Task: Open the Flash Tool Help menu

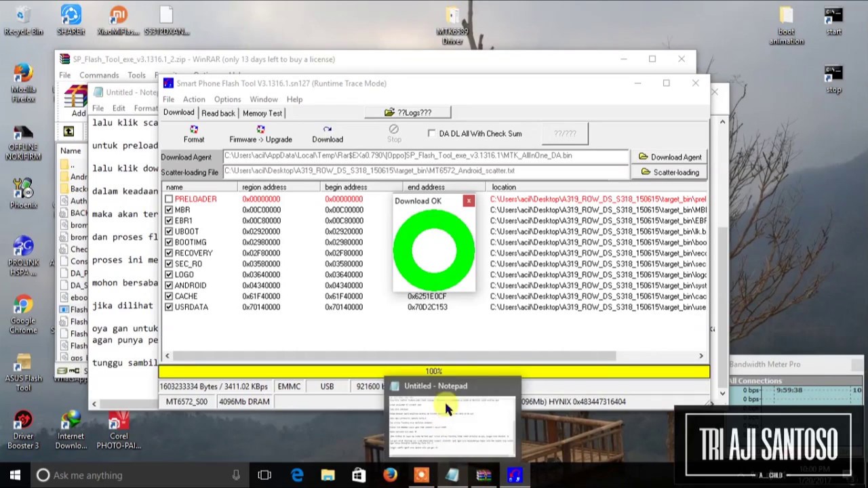Action: [x=294, y=100]
